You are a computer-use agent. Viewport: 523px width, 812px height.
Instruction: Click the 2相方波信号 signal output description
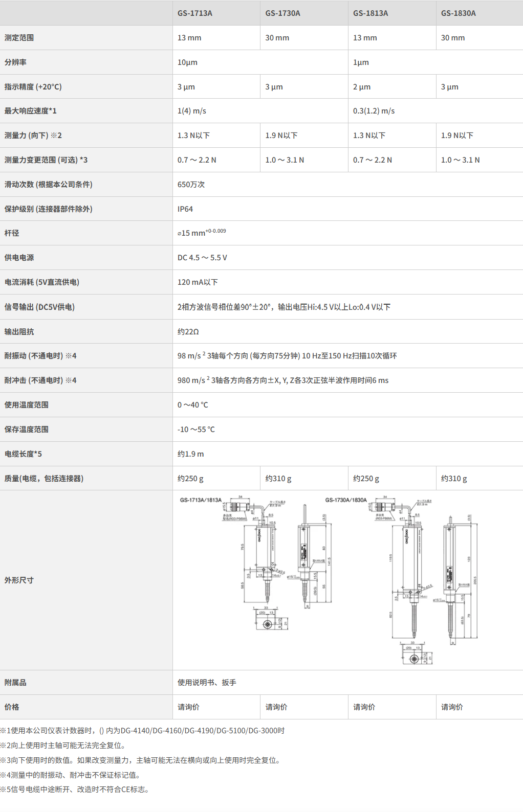[x=284, y=307]
